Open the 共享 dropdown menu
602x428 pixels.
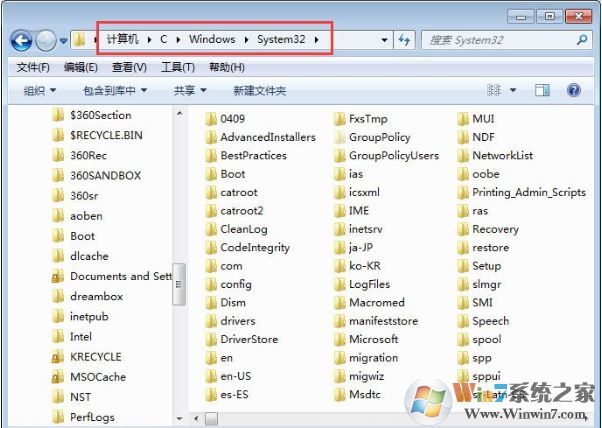tap(188, 90)
